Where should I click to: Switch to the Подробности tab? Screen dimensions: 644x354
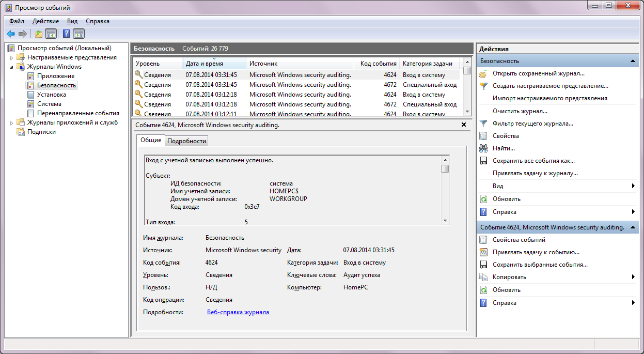coord(187,141)
